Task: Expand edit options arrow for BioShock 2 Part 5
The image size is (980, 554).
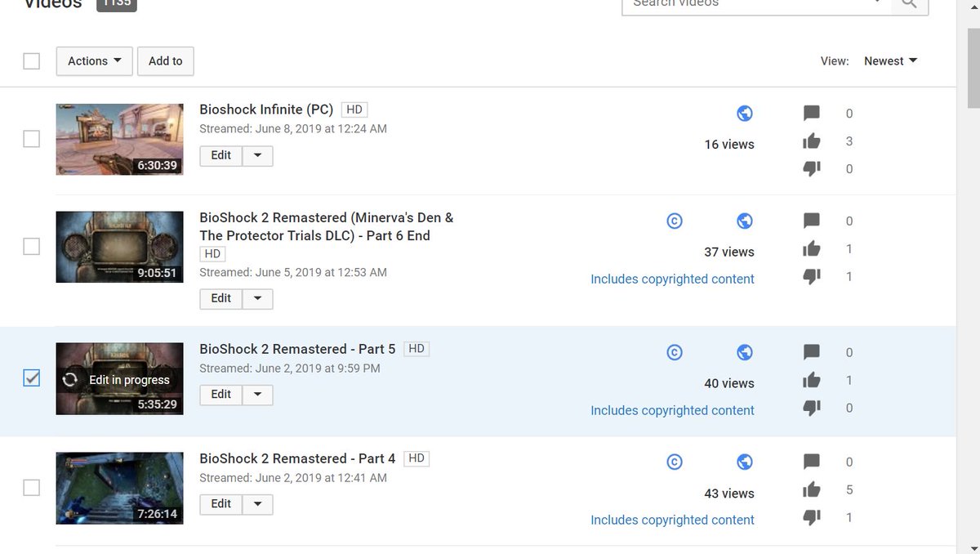Action: 257,394
